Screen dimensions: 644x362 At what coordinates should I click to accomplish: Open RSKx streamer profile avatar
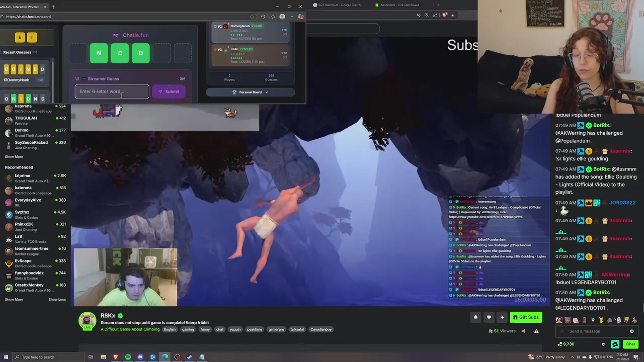[87, 321]
